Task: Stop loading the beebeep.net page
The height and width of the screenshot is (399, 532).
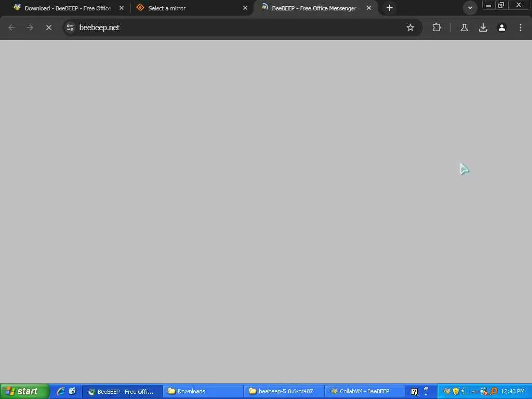Action: point(49,28)
